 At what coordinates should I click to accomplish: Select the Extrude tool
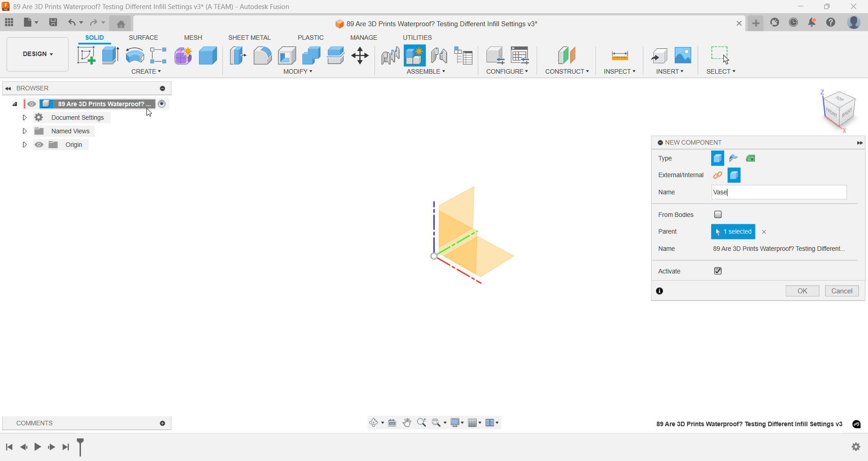110,56
